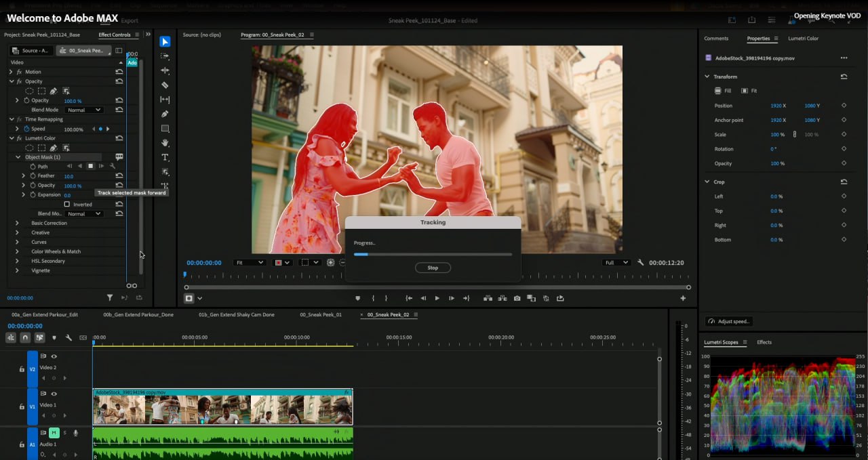Select the Razor tool in toolbar
Viewport: 868px width, 460px height.
[x=165, y=85]
